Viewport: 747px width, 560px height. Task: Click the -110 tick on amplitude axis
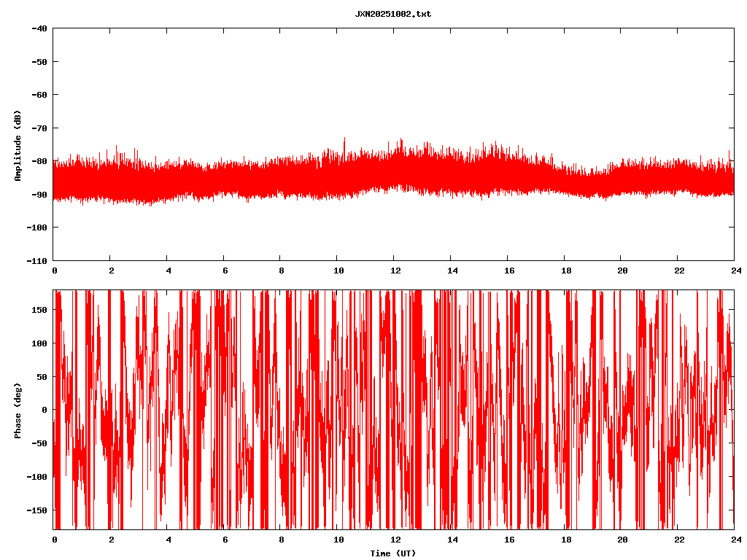pos(37,260)
